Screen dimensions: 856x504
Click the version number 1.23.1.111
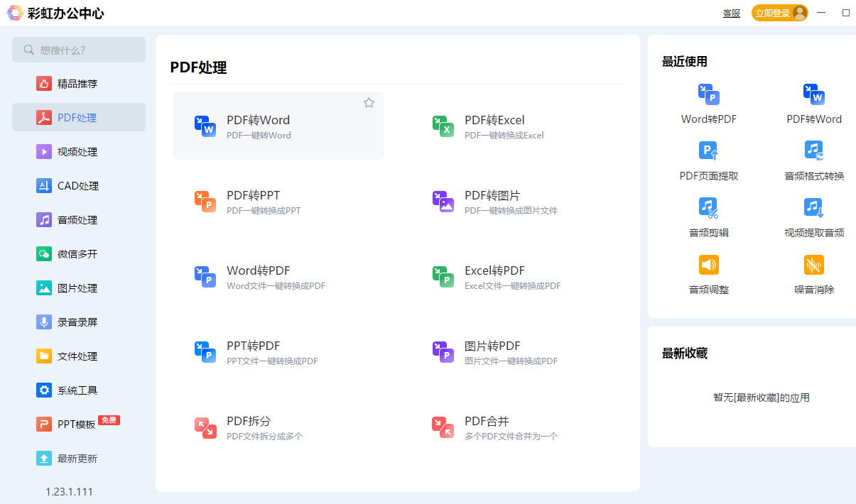[69, 492]
